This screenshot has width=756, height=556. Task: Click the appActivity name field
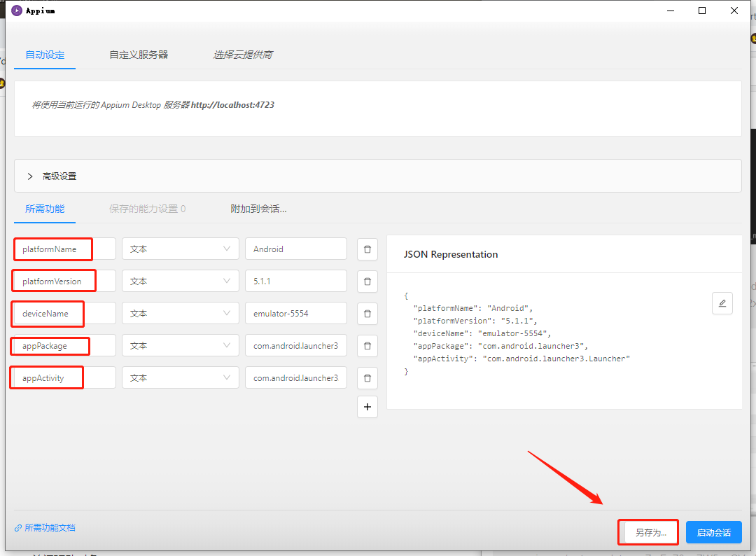64,378
